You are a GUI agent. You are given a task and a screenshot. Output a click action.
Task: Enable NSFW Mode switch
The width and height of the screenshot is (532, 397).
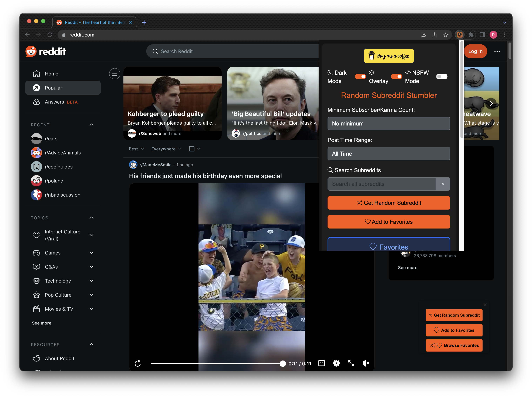pyautogui.click(x=442, y=76)
